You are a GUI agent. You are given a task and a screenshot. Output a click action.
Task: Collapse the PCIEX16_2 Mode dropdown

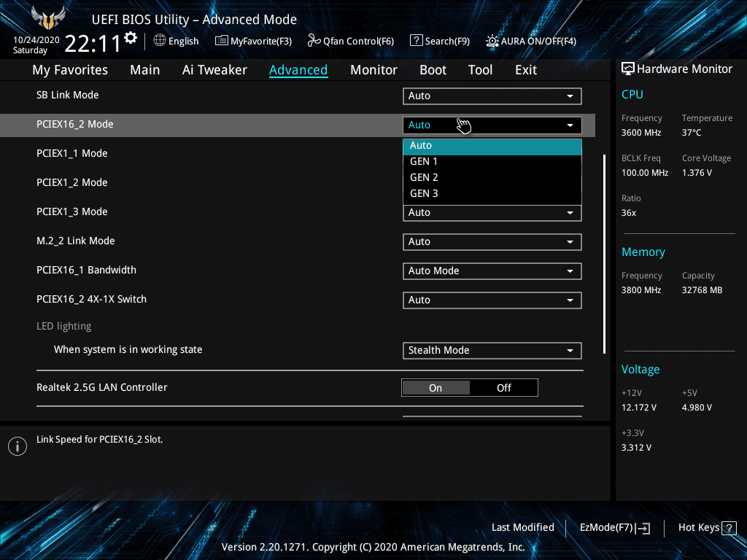[x=492, y=125]
